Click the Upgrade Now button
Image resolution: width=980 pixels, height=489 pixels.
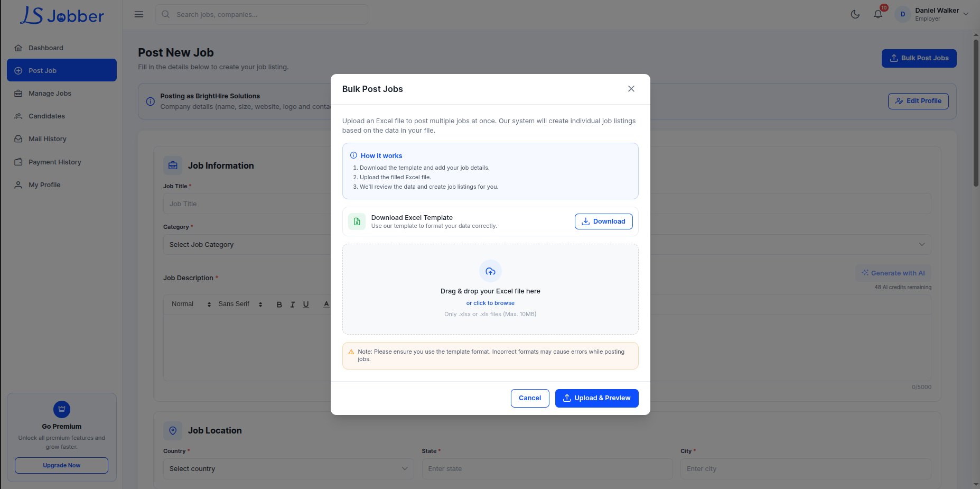click(61, 465)
